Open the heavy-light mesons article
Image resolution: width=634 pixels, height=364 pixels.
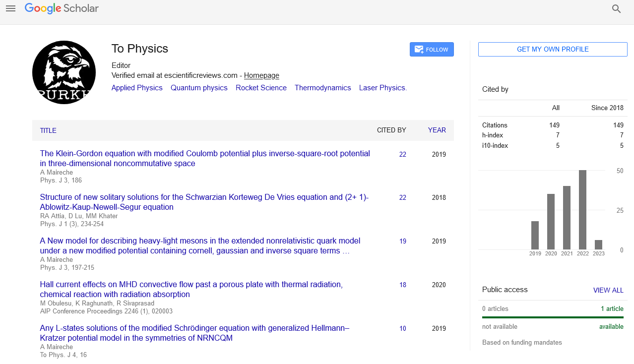200,245
